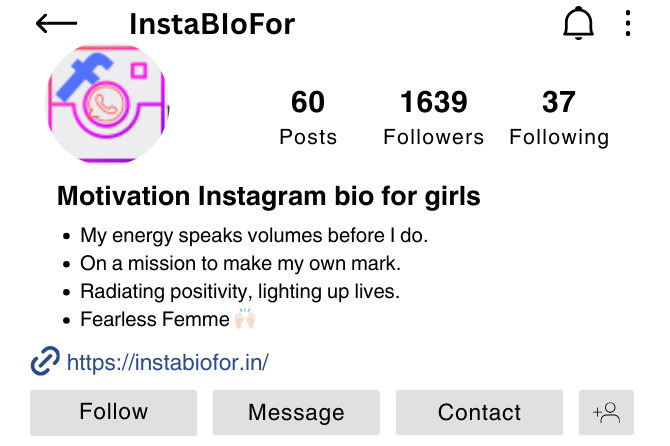Tap the 60 Posts count
Viewport: 670px width, 446px height.
[308, 117]
